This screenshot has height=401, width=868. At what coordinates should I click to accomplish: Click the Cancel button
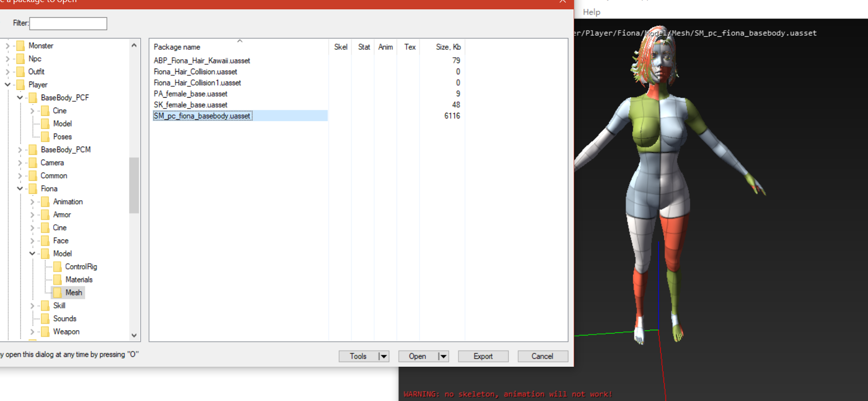542,356
